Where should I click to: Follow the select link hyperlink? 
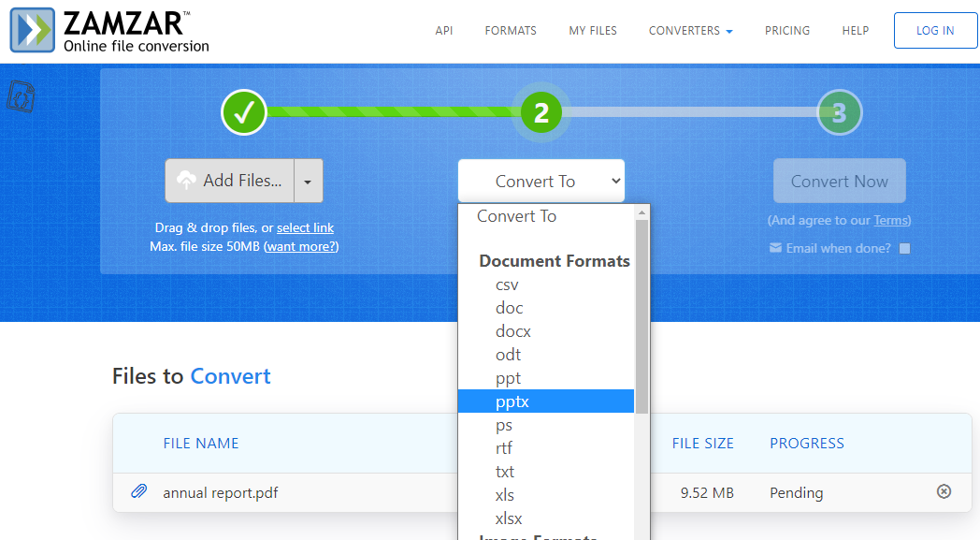305,227
